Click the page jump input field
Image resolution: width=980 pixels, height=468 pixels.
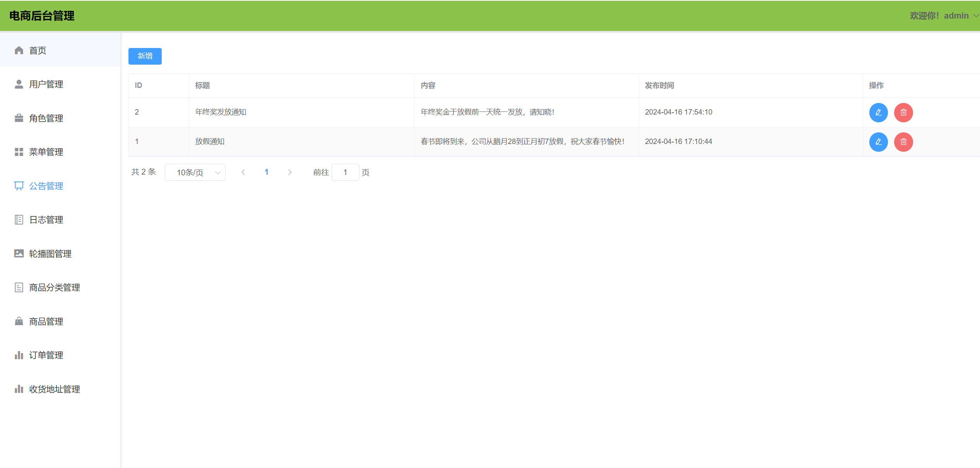coord(345,172)
